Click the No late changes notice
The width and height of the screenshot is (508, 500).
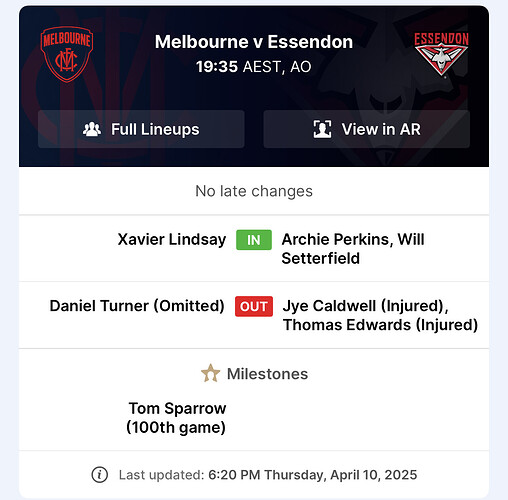[254, 191]
